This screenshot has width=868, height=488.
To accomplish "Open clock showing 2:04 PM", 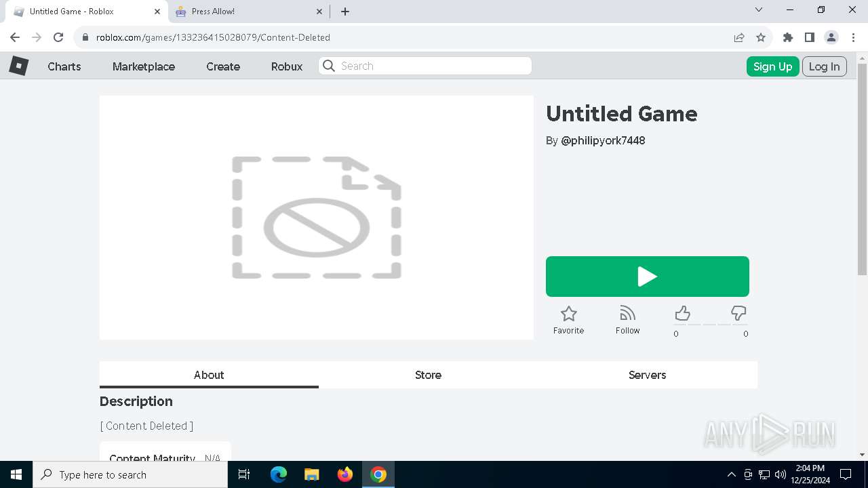I will click(810, 474).
